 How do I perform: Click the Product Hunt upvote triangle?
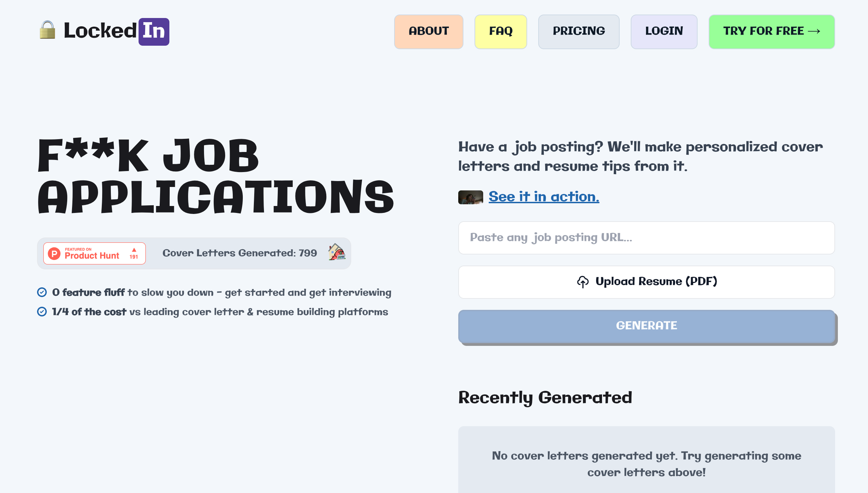click(134, 250)
